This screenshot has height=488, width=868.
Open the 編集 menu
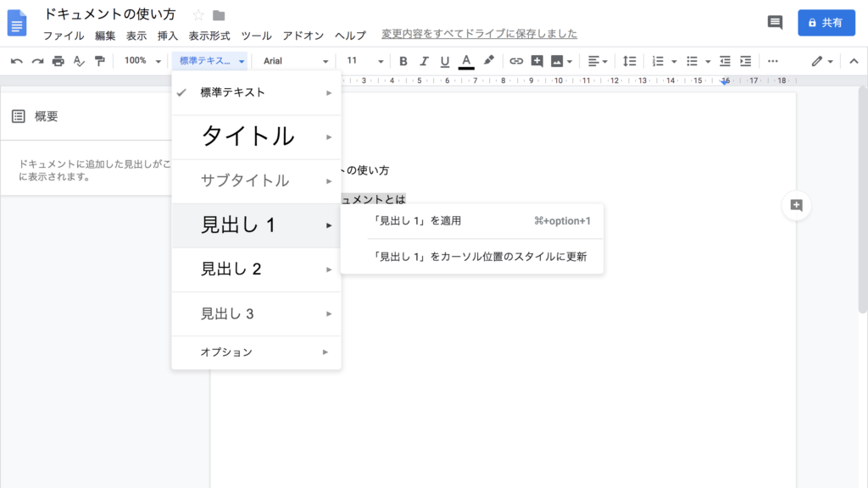point(105,36)
